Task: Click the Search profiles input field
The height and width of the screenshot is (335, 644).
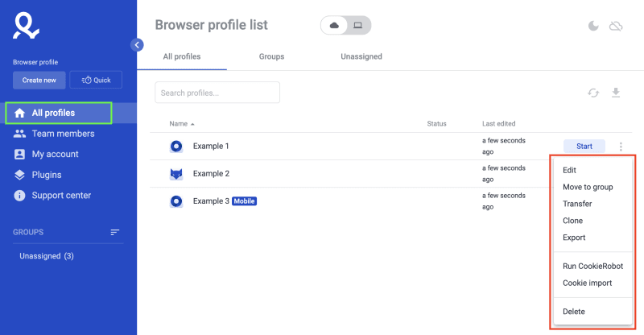Action: tap(217, 93)
